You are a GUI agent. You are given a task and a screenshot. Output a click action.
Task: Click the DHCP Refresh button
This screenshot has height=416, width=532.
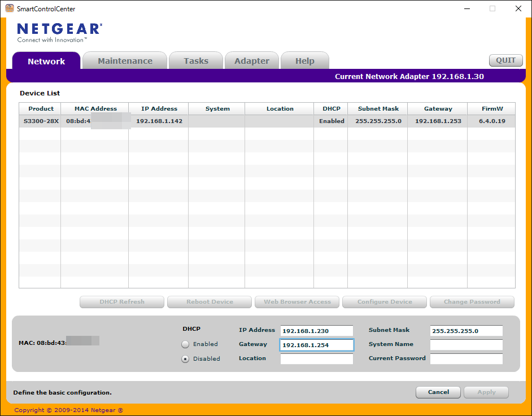[x=122, y=302]
